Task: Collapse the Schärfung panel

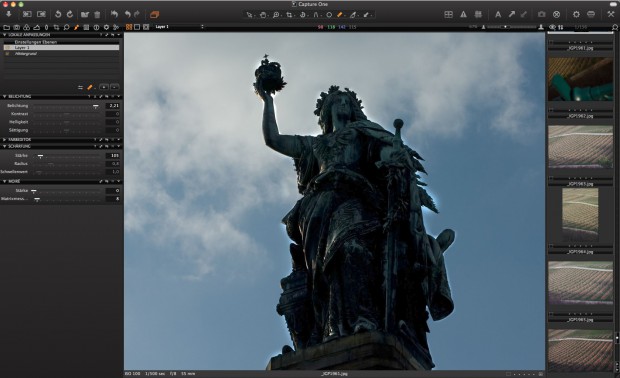Action: point(5,146)
